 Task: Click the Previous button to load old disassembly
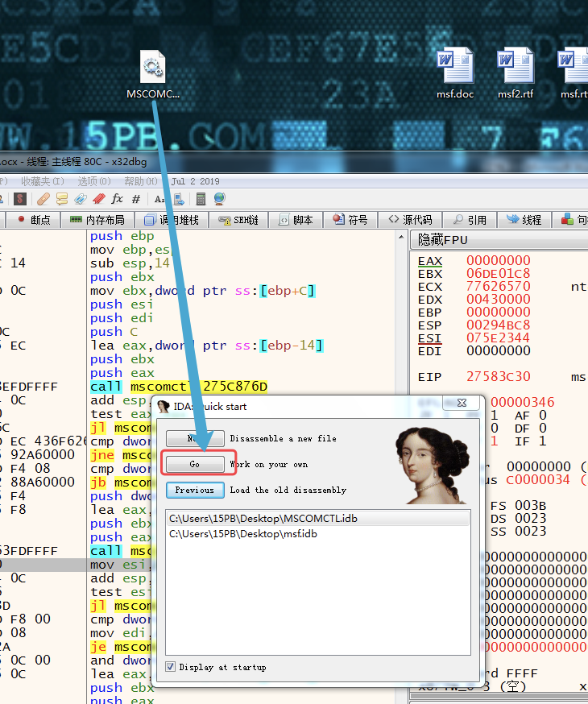pyautogui.click(x=194, y=490)
